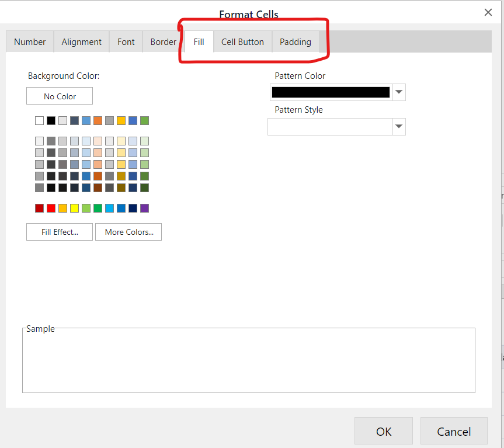The height and width of the screenshot is (448, 504).
Task: Open the Fill Effect dialog
Action: [x=60, y=232]
